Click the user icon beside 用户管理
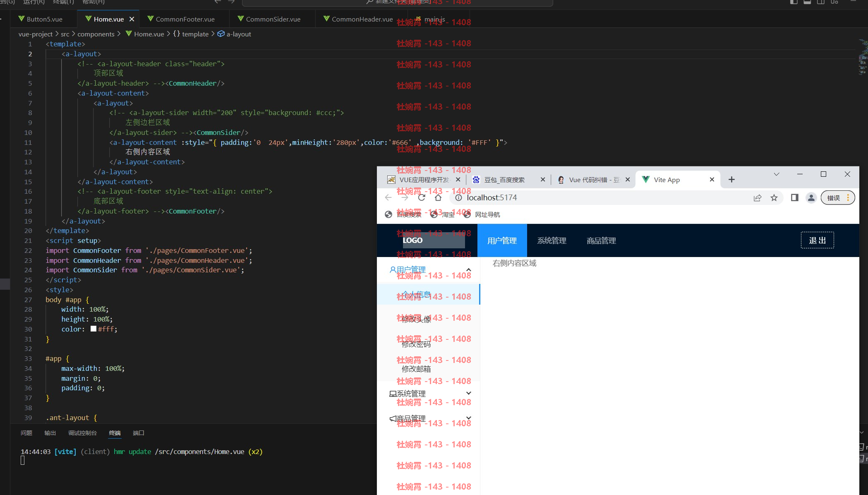Image resolution: width=868 pixels, height=495 pixels. click(393, 269)
